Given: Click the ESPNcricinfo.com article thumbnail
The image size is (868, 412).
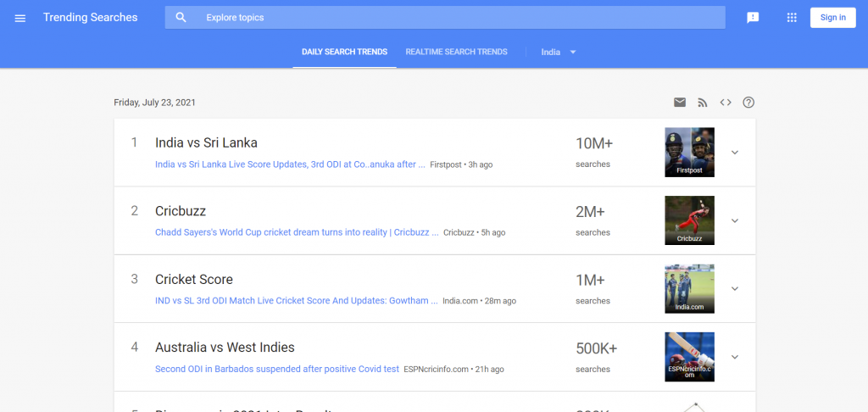Looking at the screenshot, I should pyautogui.click(x=689, y=357).
